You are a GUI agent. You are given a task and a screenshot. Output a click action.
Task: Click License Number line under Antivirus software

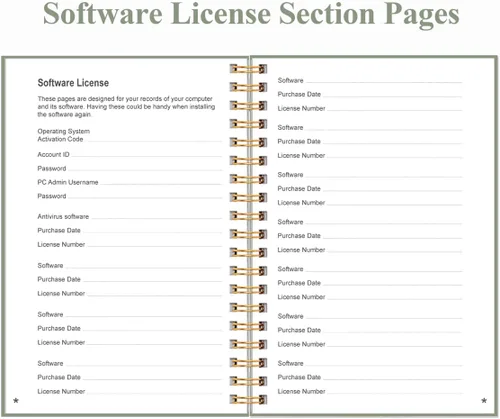coord(154,245)
